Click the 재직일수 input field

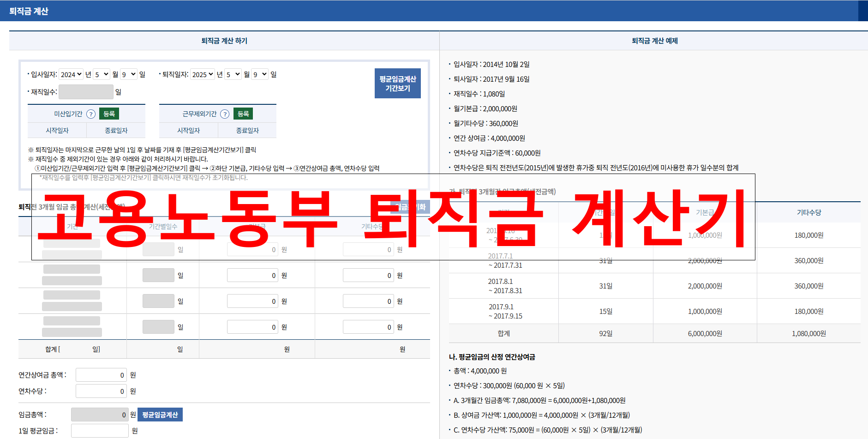[x=86, y=92]
